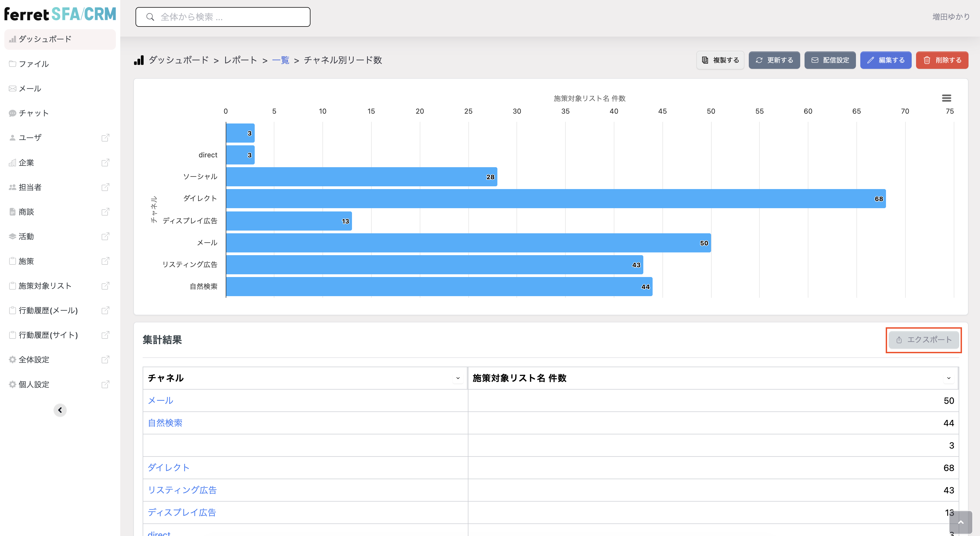Collapse the sidebar with the chevron button
Viewport: 980px width, 536px height.
point(60,410)
